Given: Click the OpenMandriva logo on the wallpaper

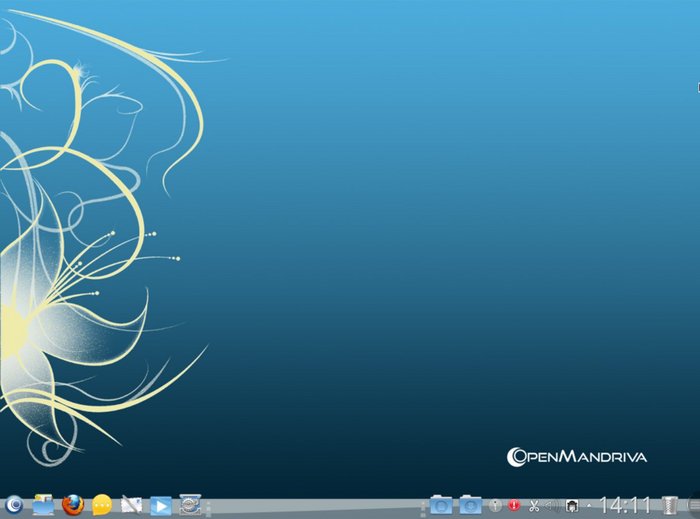Looking at the screenshot, I should point(577,457).
